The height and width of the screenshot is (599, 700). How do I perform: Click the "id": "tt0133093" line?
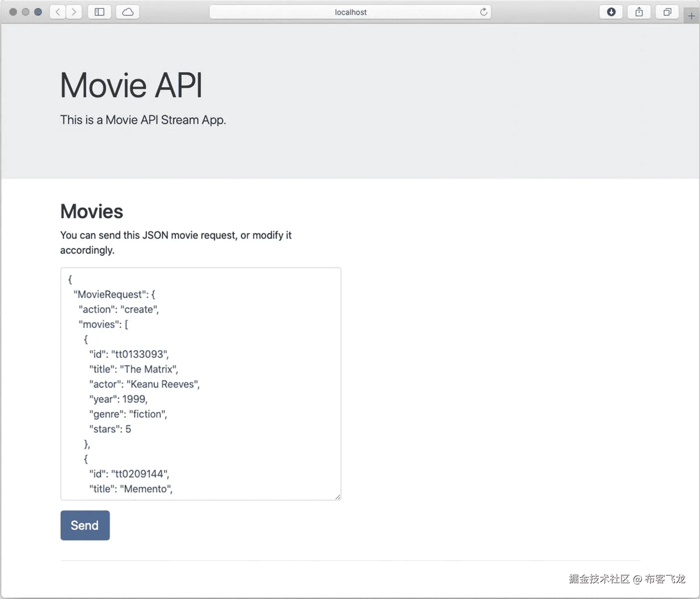129,354
